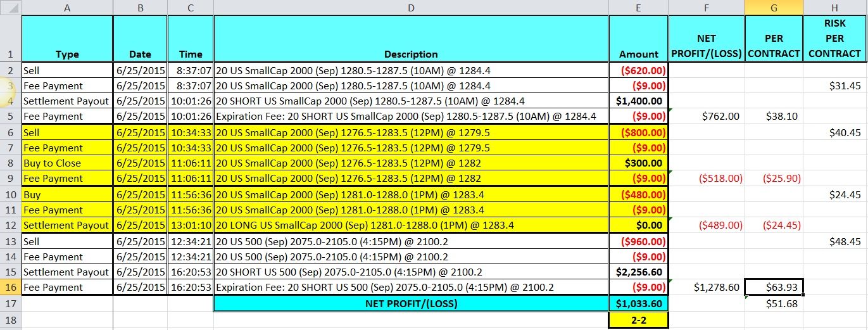
Task: Click the NET PROFIT/(LOSS) column header cell
Action: pyautogui.click(x=707, y=38)
